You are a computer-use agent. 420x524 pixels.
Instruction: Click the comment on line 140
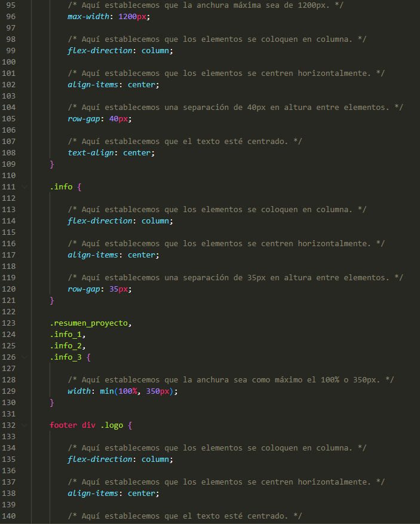[x=185, y=516]
